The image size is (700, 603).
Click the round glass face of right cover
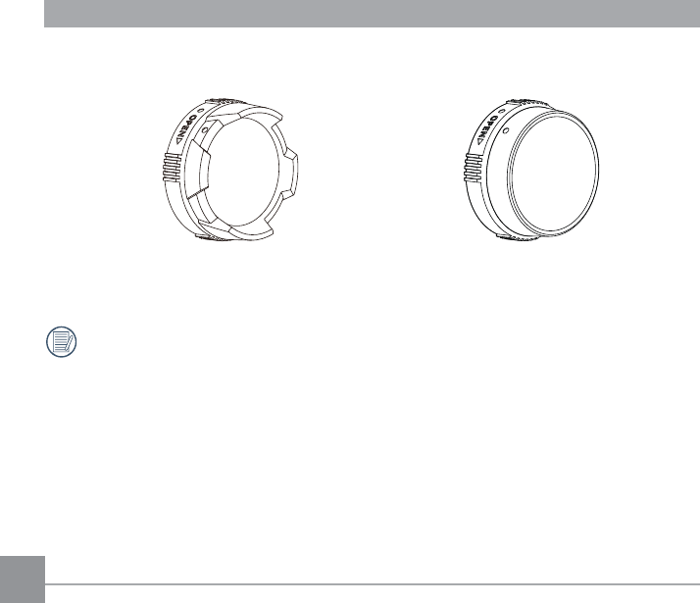click(x=554, y=171)
